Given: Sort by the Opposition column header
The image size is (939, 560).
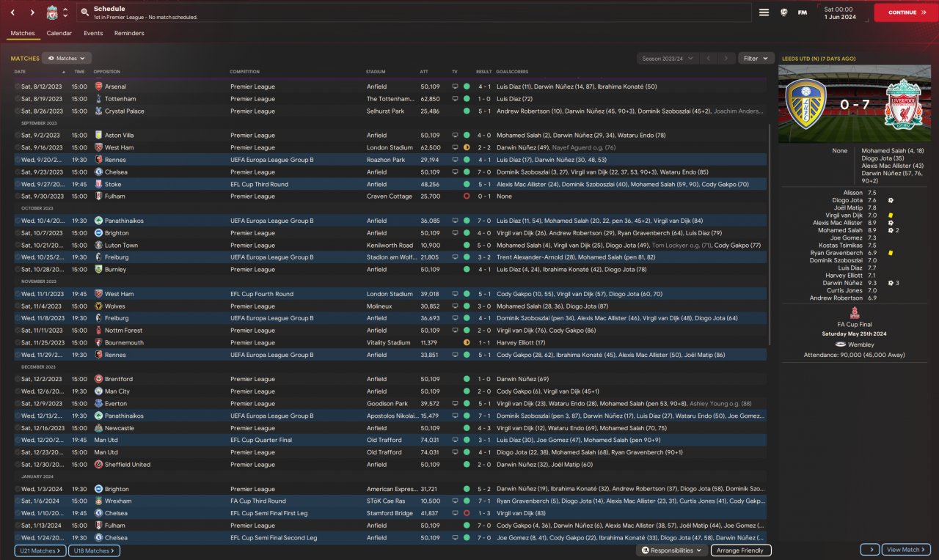Looking at the screenshot, I should pos(107,72).
